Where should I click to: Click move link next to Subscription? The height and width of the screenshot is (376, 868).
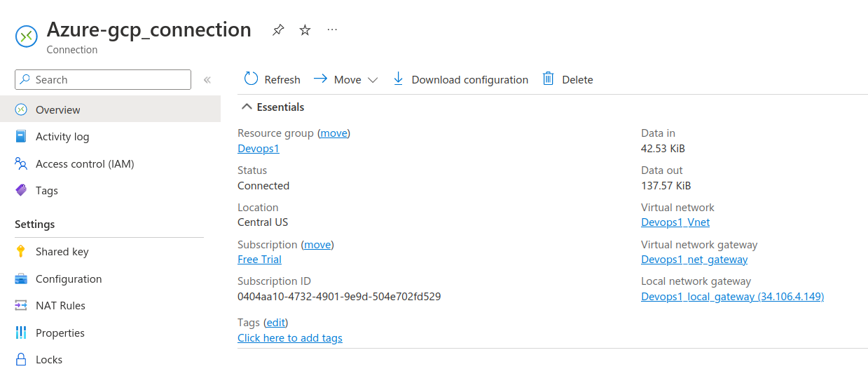coord(317,245)
